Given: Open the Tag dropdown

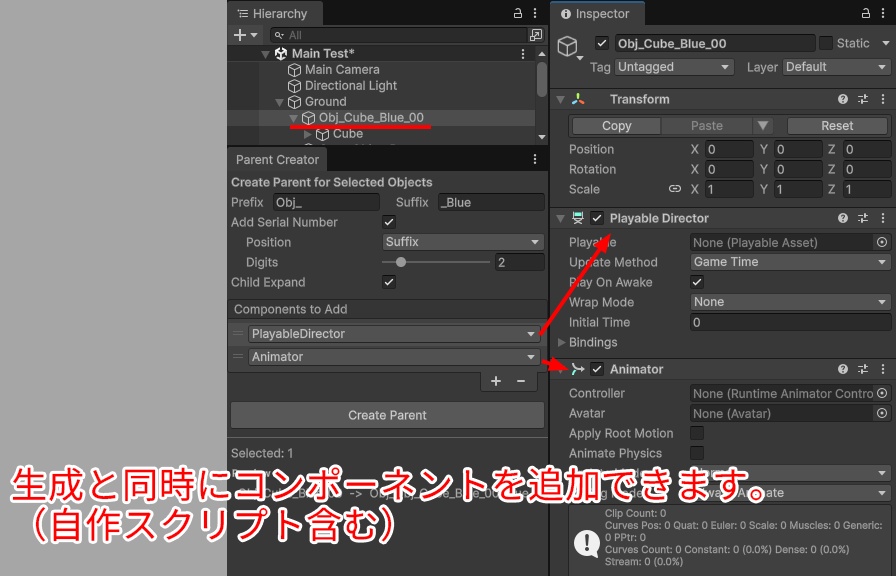Looking at the screenshot, I should [x=674, y=67].
